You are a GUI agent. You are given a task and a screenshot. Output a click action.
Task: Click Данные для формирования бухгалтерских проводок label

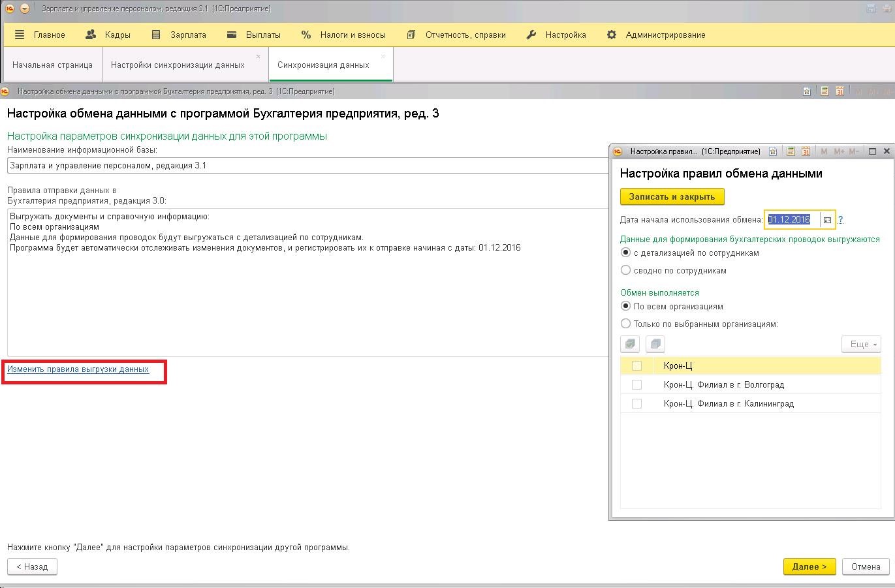coord(750,240)
